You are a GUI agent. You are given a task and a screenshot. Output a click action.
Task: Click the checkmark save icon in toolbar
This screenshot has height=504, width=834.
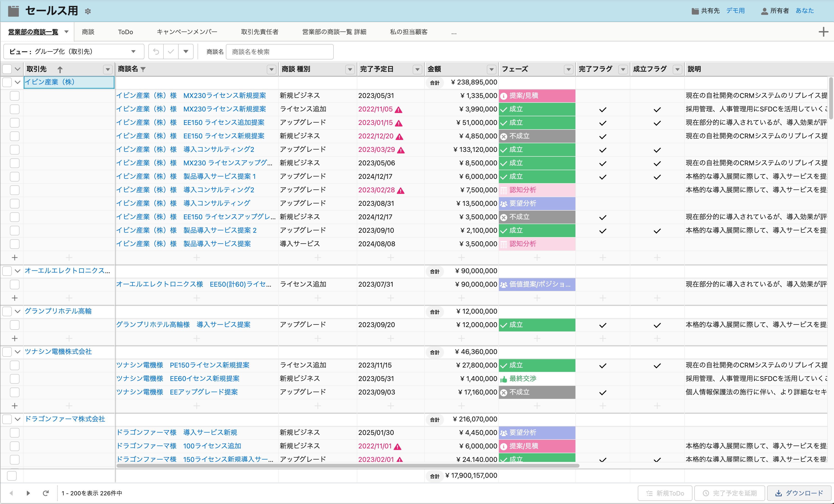coord(171,52)
